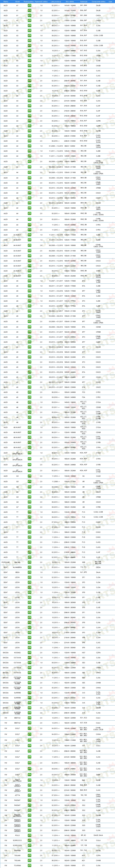The height and width of the screenshot is (868, 115).
Task: Click the 'Oznaczenie silnika' column header
Action: click(98, 2)
